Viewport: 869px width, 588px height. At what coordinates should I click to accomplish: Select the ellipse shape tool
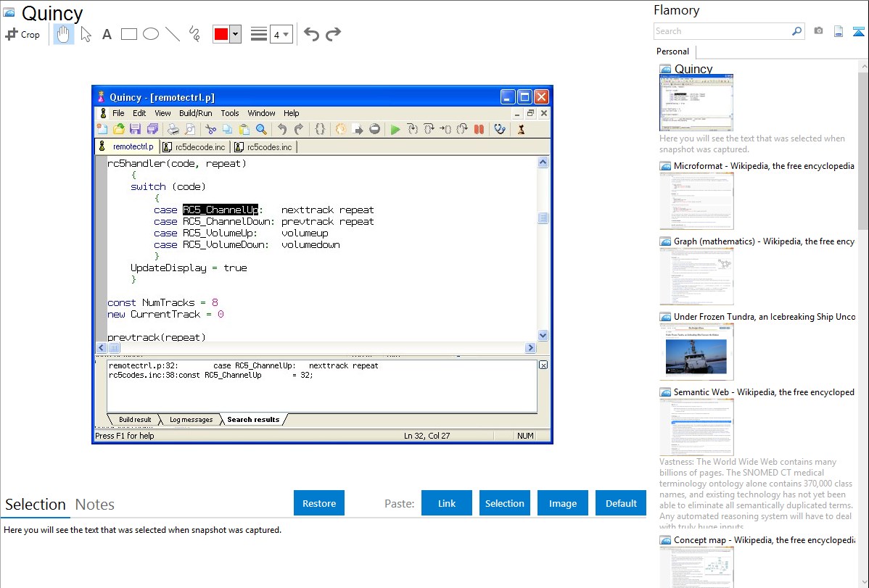[150, 34]
